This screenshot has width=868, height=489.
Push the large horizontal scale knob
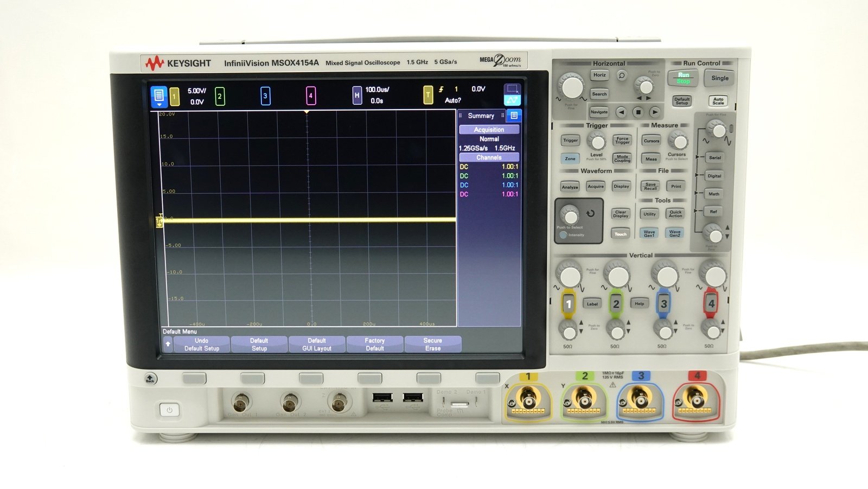pos(572,87)
